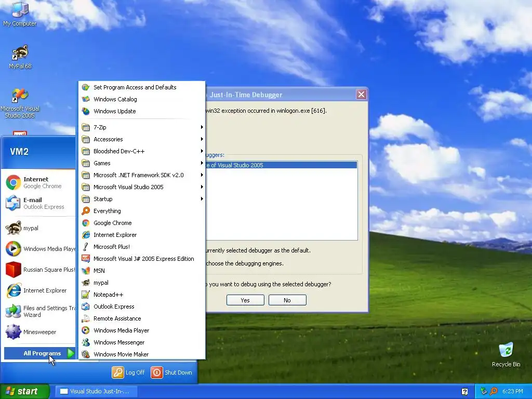Switch to Visual Studio Just-In taskbar button

(x=96, y=391)
